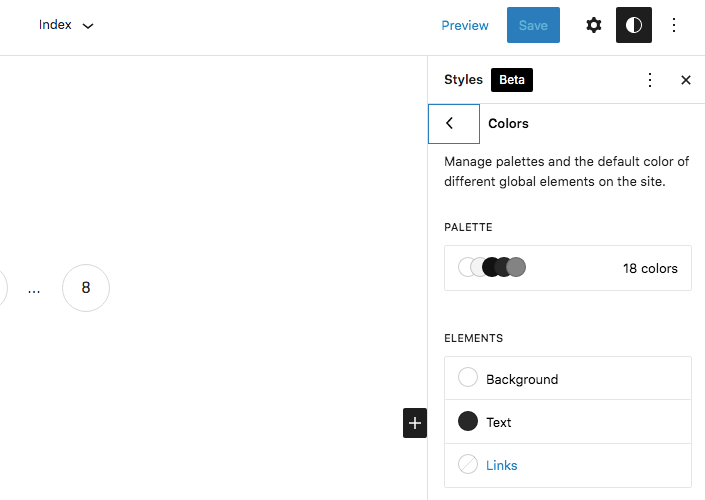Image resolution: width=705 pixels, height=500 pixels.
Task: Click the palette color circles preview
Action: pyautogui.click(x=492, y=268)
